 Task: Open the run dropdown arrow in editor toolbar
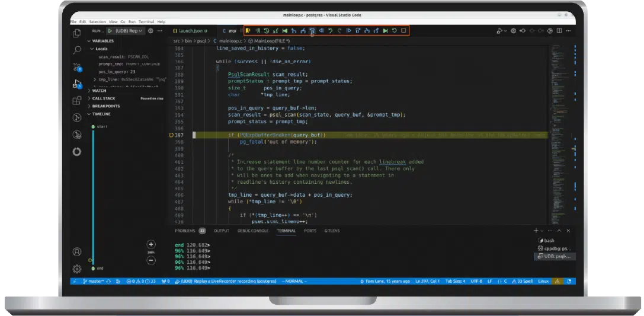[505, 31]
